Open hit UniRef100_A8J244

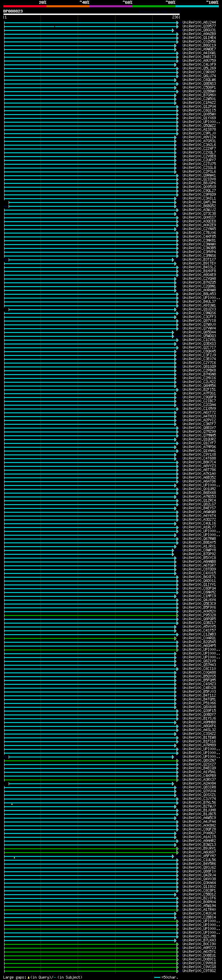199,23
